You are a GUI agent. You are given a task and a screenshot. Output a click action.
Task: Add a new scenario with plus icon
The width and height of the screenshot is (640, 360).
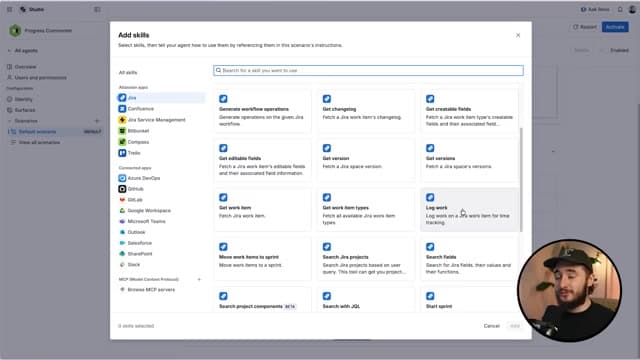[x=97, y=121]
